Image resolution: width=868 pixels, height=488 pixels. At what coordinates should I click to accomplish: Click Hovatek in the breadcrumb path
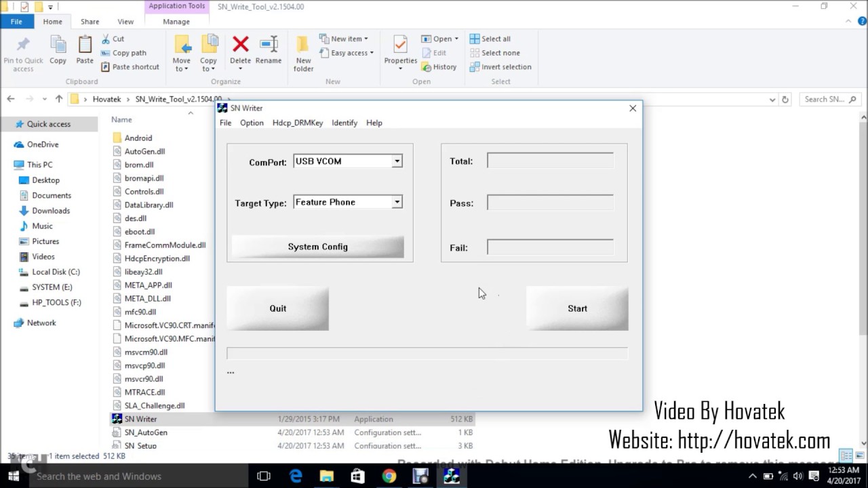tap(107, 99)
